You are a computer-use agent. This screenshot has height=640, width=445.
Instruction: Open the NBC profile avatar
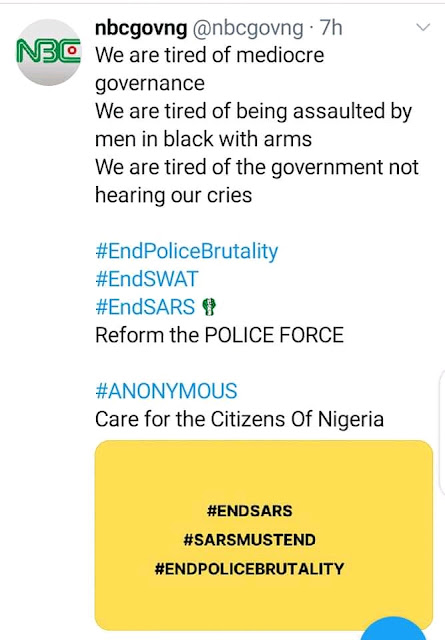[49, 52]
